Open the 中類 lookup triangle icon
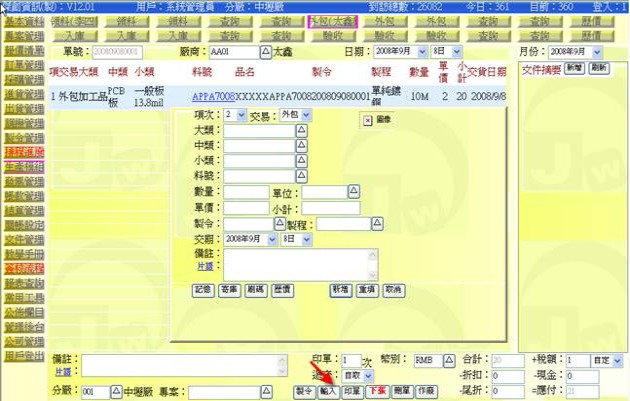Screen dimensions: 630x401 302,146
